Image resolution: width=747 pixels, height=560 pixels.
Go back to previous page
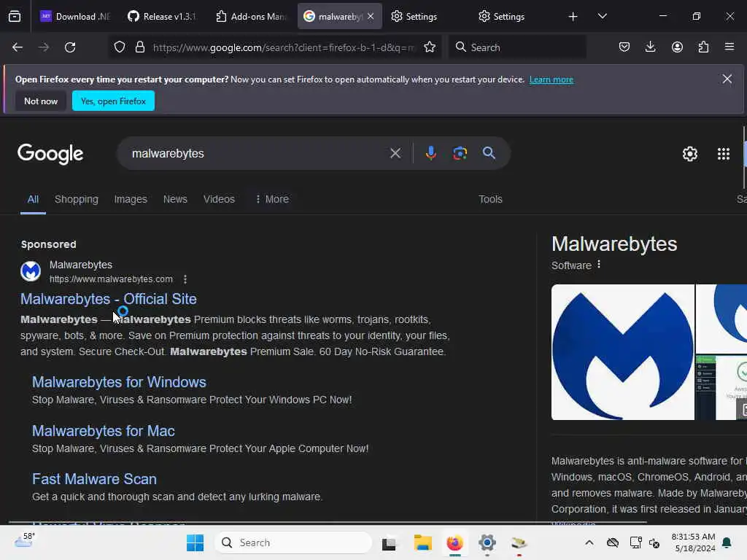pos(18,47)
